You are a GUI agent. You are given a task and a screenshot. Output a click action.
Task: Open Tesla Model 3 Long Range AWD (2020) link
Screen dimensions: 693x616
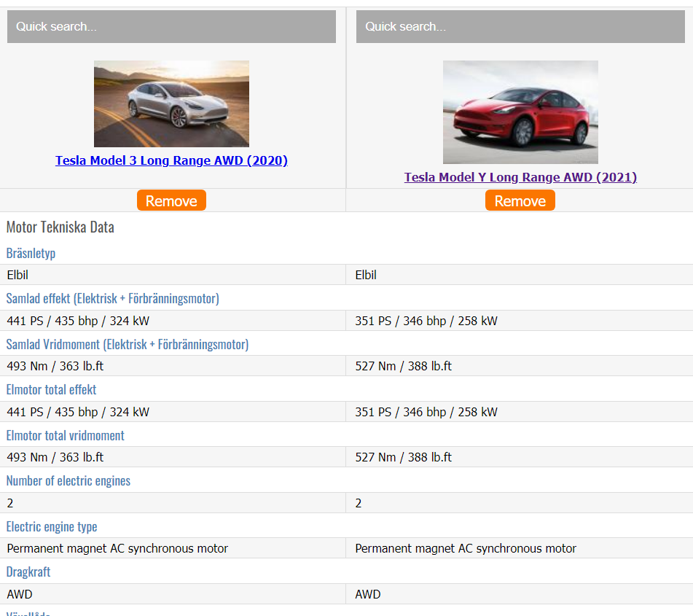coord(171,160)
